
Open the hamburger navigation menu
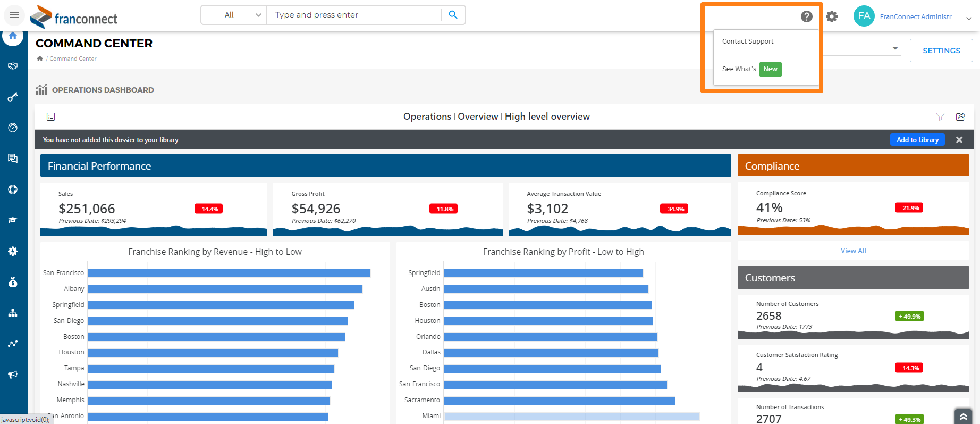click(14, 15)
